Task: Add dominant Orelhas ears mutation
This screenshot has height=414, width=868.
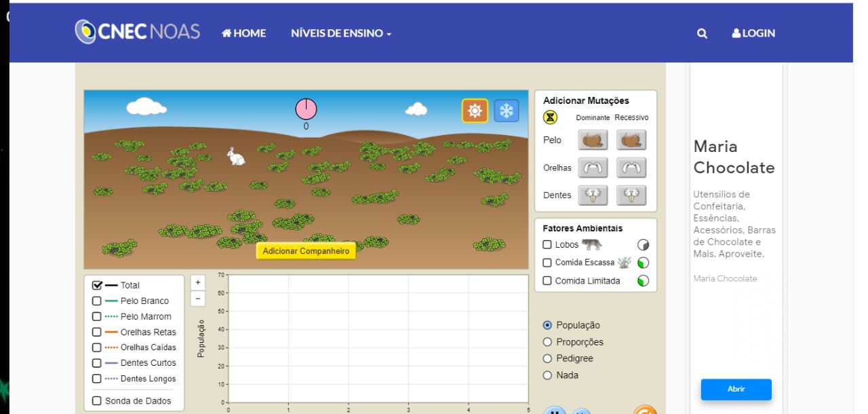Action: click(593, 168)
